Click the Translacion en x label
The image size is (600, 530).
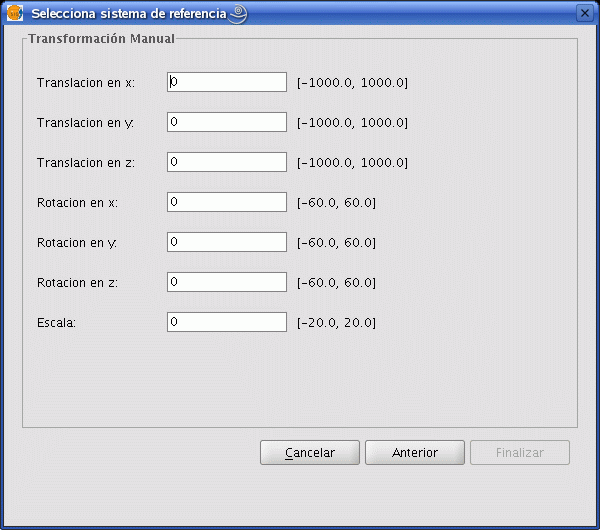coord(86,83)
